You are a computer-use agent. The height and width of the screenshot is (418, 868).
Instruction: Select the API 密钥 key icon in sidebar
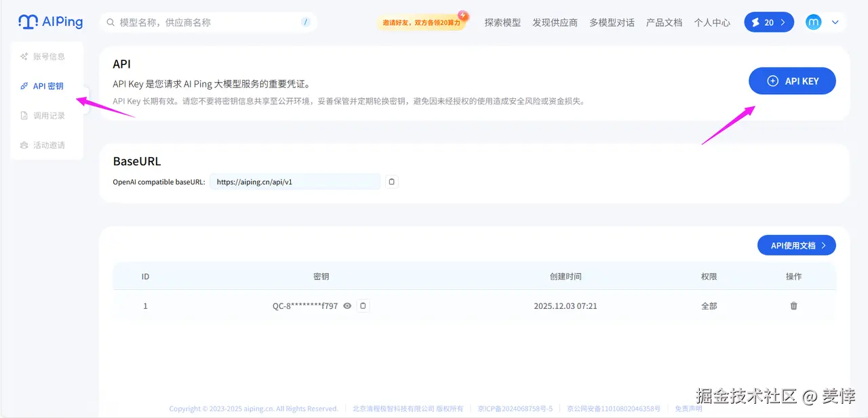tap(24, 86)
